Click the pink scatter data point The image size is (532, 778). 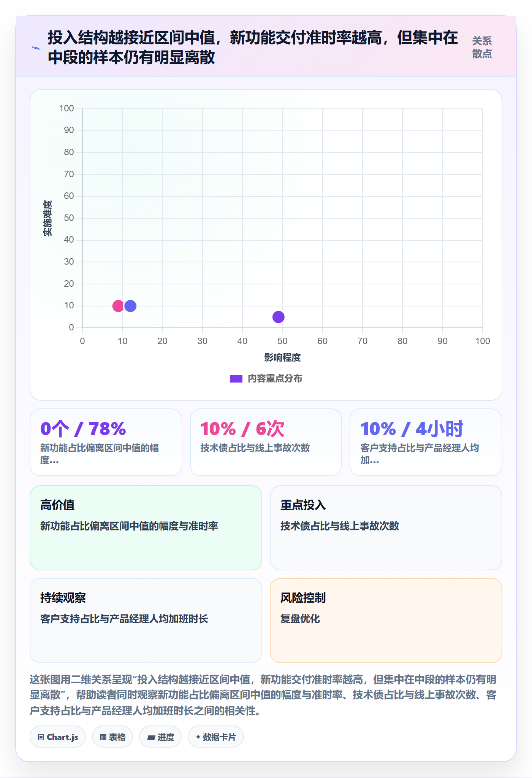click(x=118, y=306)
